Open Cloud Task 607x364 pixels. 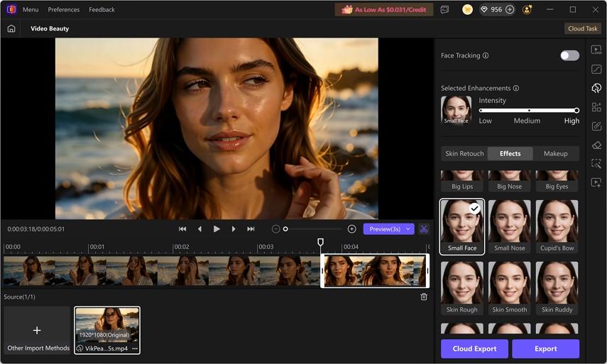[x=583, y=28]
